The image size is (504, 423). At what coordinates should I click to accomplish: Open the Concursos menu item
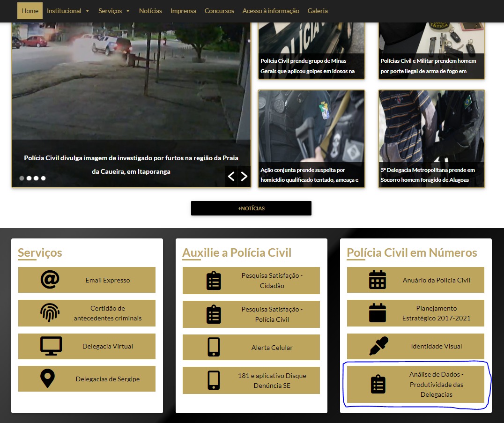coord(219,11)
